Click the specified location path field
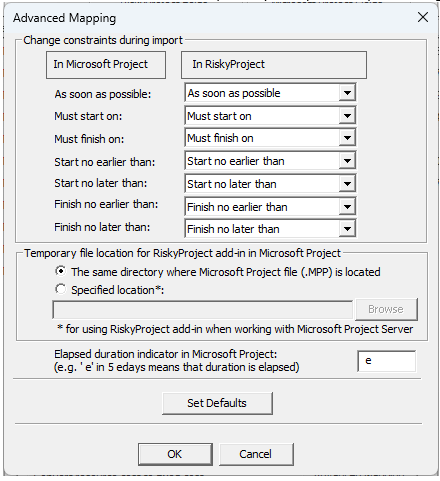The width and height of the screenshot is (440, 481). 202,310
